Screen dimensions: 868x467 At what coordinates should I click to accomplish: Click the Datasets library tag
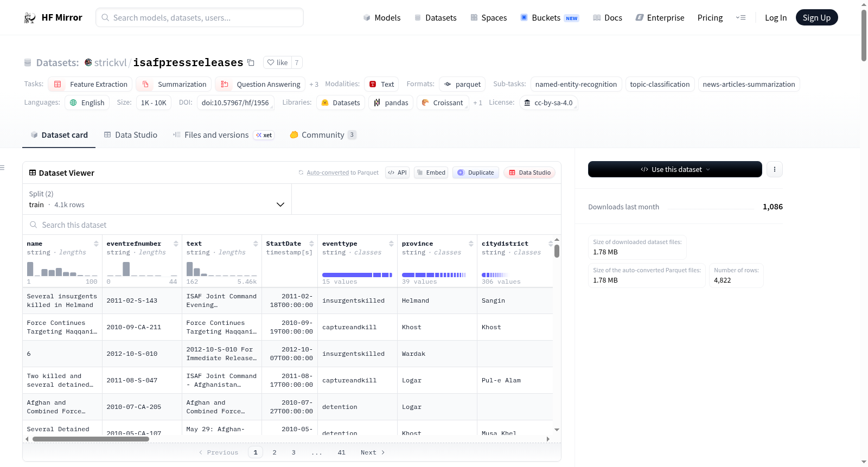340,103
